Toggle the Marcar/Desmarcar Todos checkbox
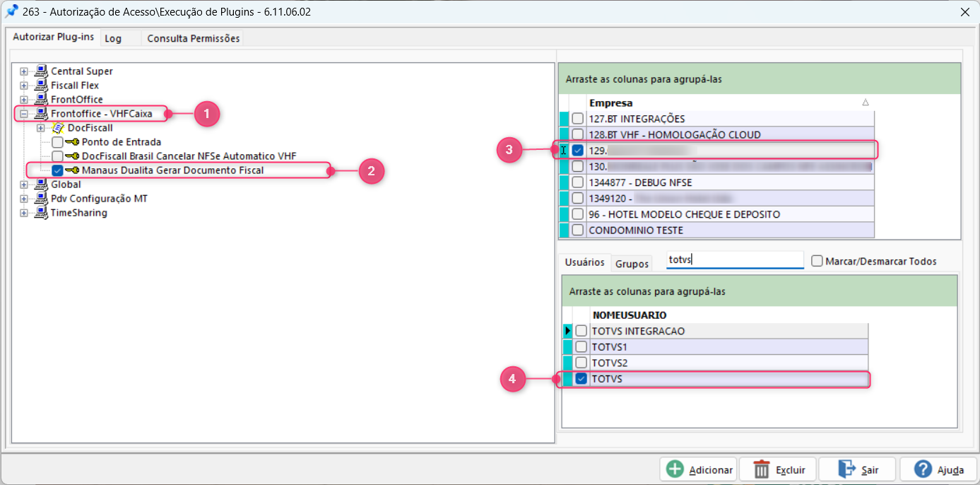Image resolution: width=980 pixels, height=485 pixels. 817,261
